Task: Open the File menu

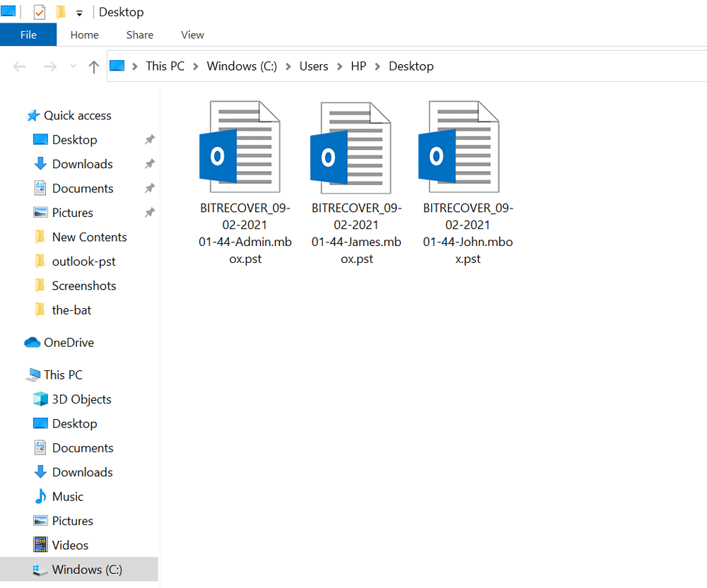Action: point(28,35)
